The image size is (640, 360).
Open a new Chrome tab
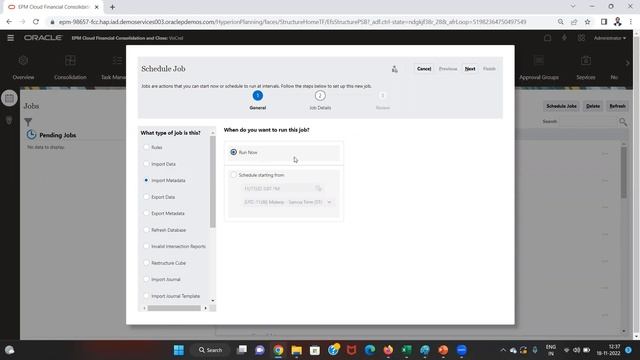pos(112,7)
